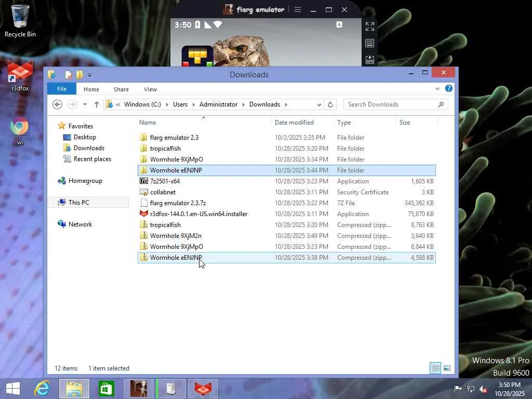Click the muted volume tray icon
This screenshot has width=532, height=399.
click(x=483, y=389)
